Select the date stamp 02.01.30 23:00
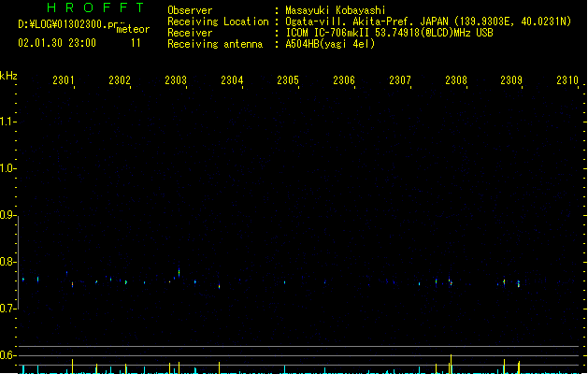Image resolution: width=588 pixels, height=374 pixels. (57, 43)
